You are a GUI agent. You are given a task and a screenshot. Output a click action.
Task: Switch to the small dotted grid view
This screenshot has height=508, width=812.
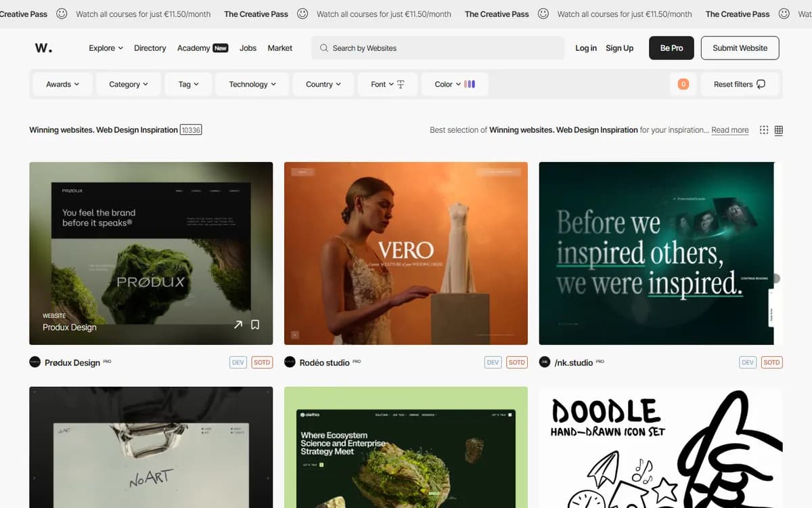[x=764, y=130]
